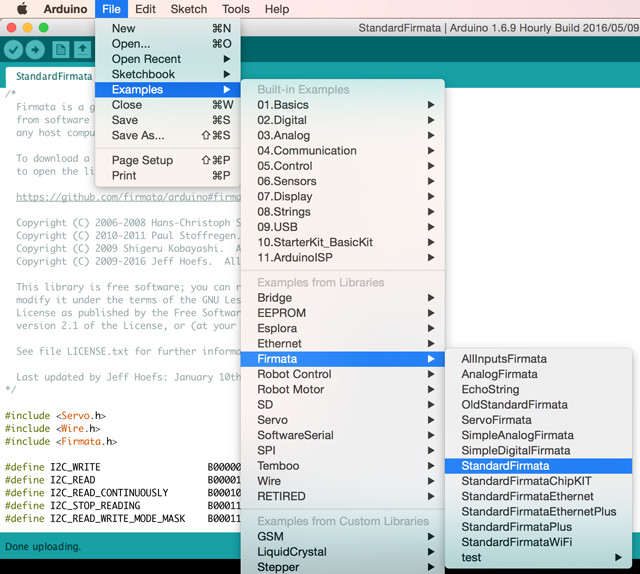Viewport: 640px width, 574px height.
Task: Choose Page Setup from the File menu
Action: [x=168, y=160]
